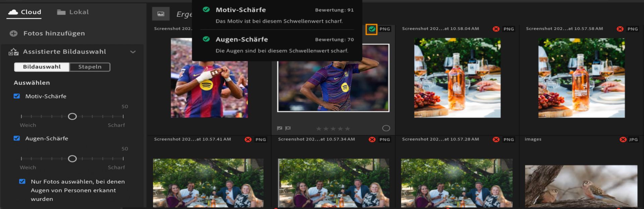
Task: Toggle Nur Fotos auswählen mit erkannten Augen checkbox
Action: point(22,181)
